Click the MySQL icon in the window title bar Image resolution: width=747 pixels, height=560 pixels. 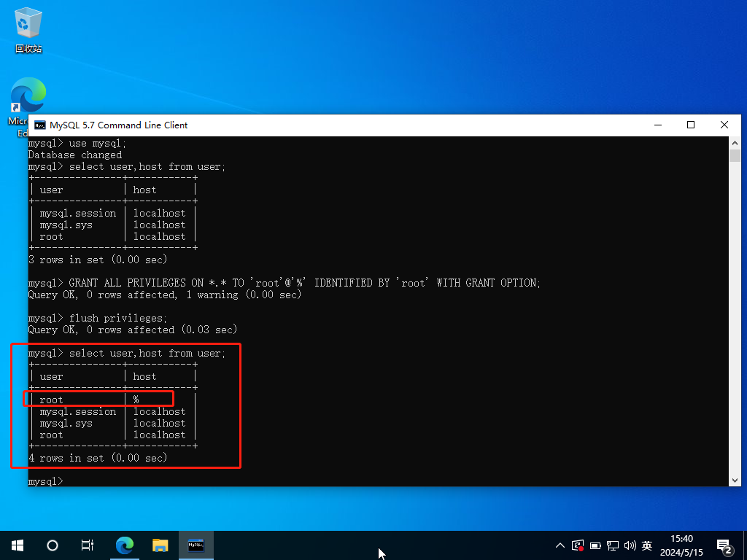pyautogui.click(x=39, y=125)
